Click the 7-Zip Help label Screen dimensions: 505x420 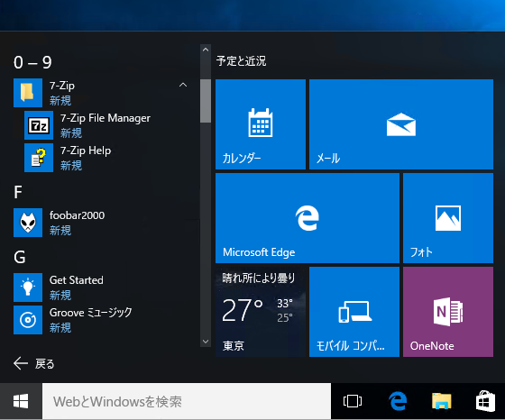86,151
